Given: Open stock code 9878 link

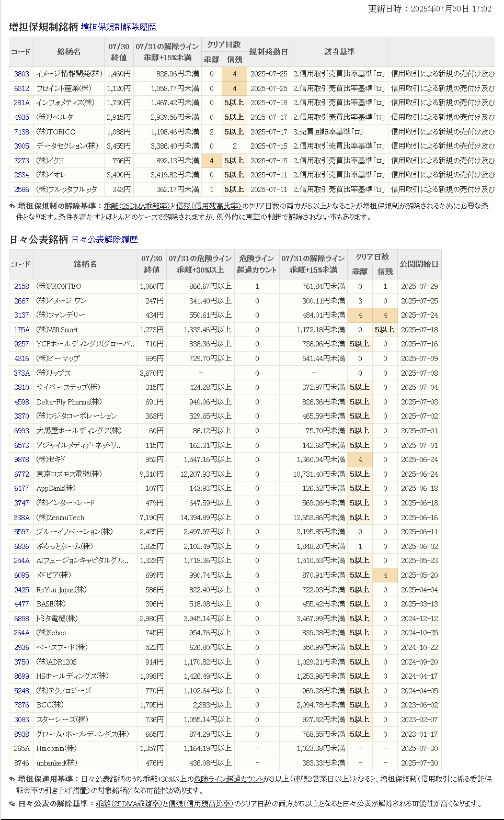Looking at the screenshot, I should click(x=21, y=459).
